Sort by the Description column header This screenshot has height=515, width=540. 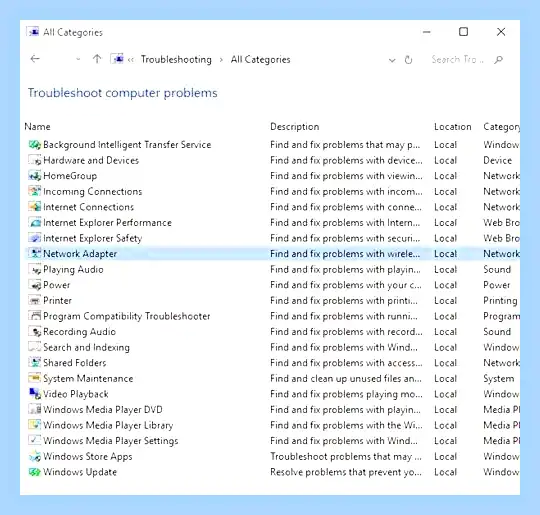[x=295, y=127]
